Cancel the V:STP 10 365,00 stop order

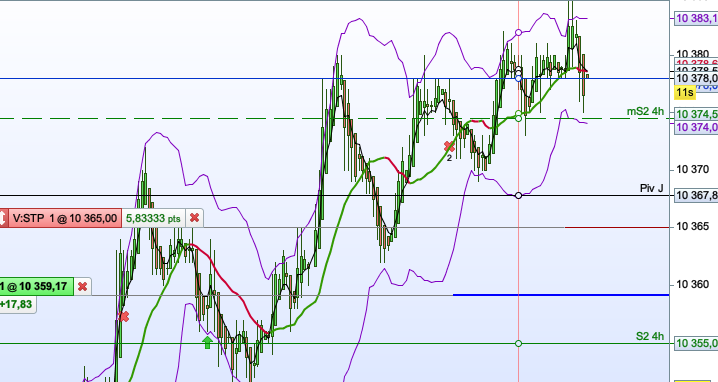[194, 218]
